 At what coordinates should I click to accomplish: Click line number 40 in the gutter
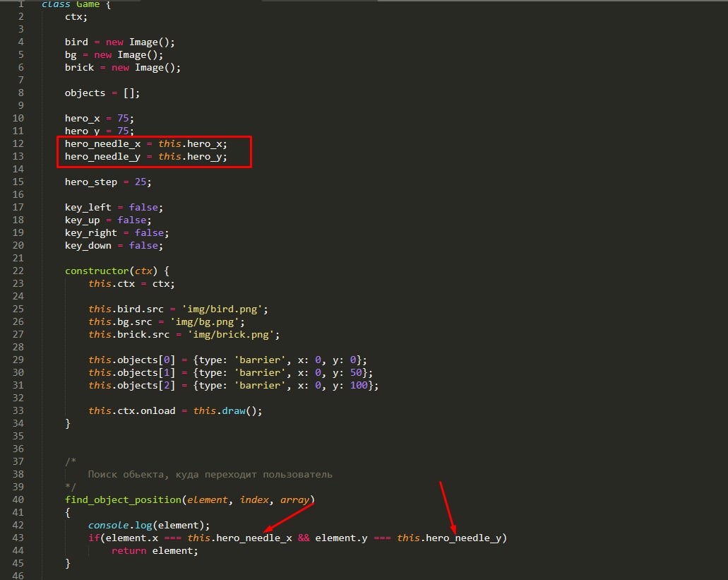18,499
